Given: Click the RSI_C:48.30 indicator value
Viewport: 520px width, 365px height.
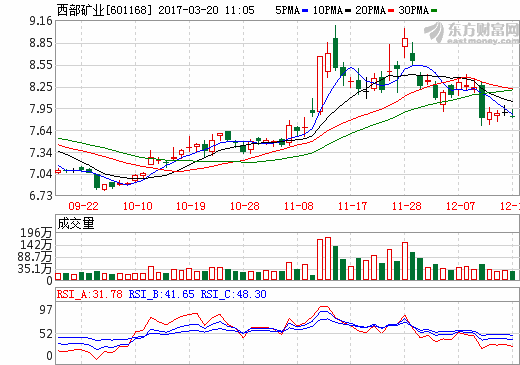Looking at the screenshot, I should pos(234,294).
